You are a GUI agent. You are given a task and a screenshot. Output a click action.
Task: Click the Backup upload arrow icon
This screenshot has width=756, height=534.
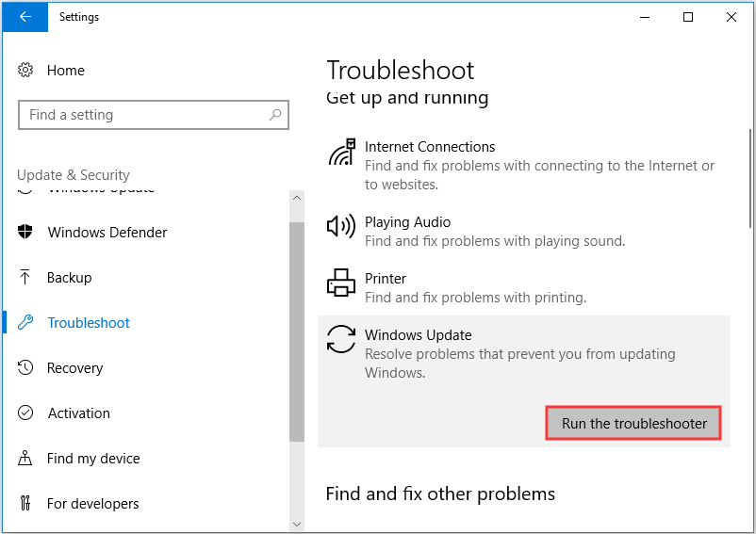[x=26, y=278]
